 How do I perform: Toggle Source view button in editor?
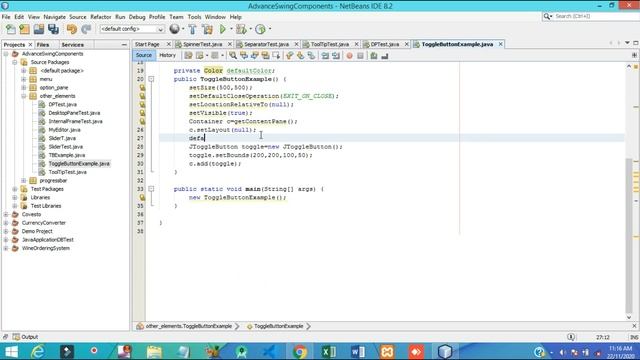(144, 55)
